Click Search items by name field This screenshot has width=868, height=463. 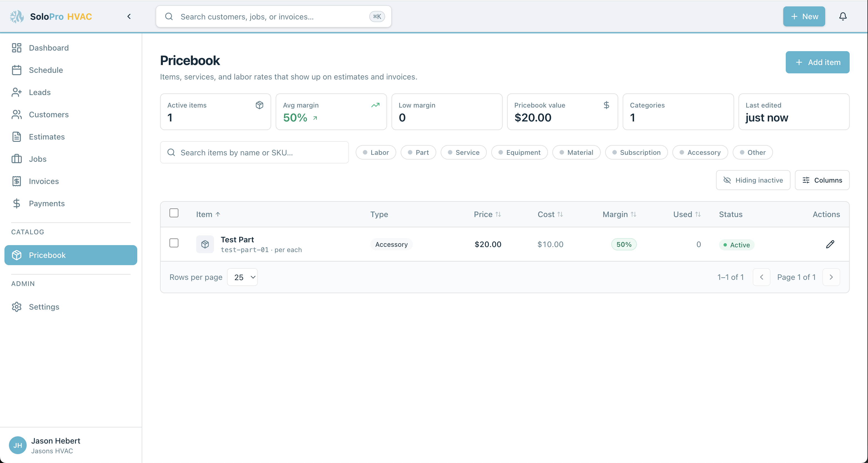255,152
